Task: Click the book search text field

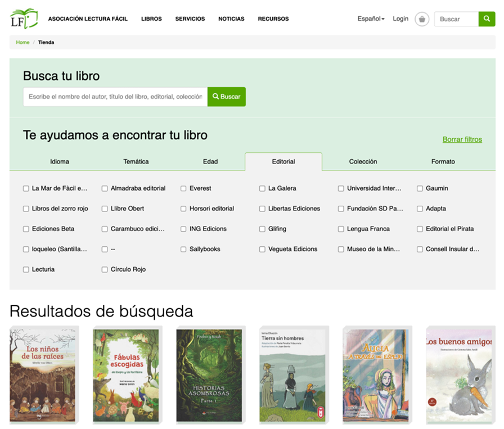Action: [115, 97]
